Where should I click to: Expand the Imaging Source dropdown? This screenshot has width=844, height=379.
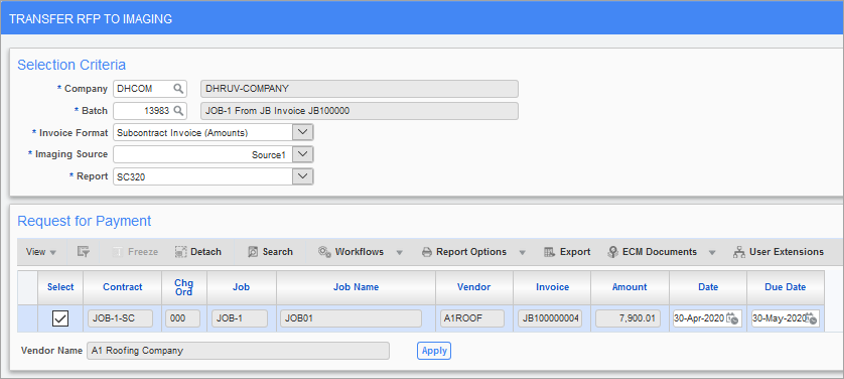303,155
